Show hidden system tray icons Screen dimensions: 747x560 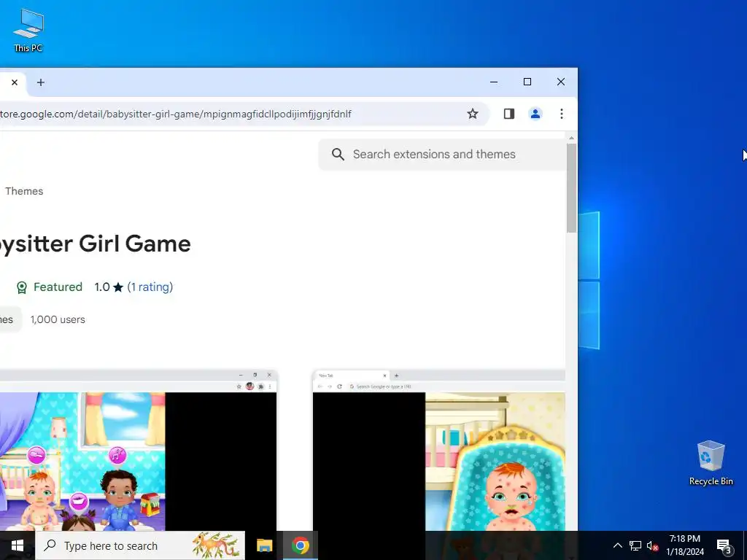(617, 545)
